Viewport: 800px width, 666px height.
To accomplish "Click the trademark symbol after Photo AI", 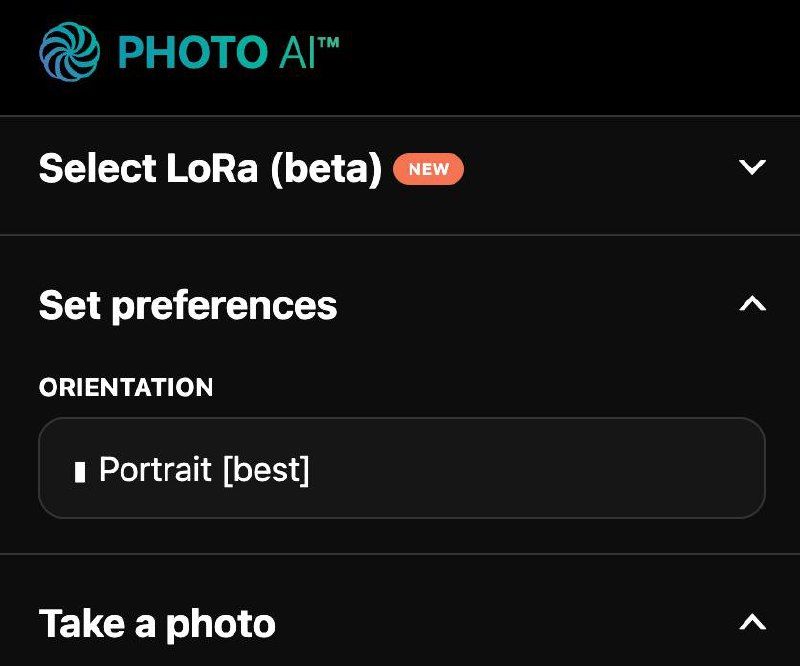I will tap(329, 42).
